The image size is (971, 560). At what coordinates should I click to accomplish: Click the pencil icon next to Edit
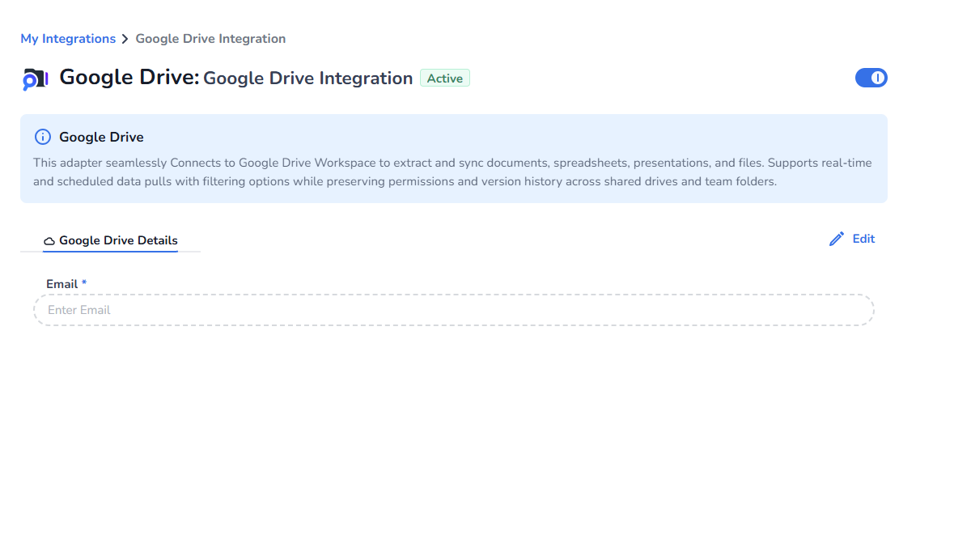837,239
